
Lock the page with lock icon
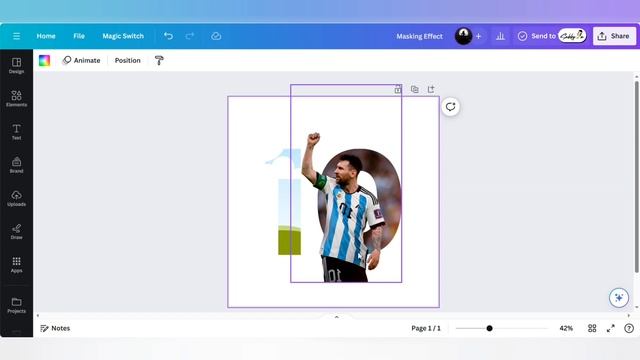(x=398, y=89)
